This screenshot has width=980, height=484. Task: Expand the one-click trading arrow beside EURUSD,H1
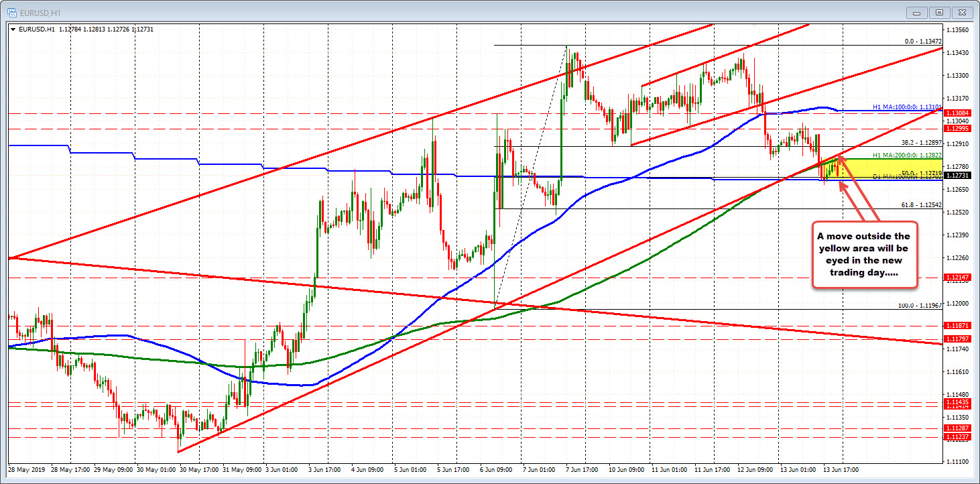click(13, 29)
